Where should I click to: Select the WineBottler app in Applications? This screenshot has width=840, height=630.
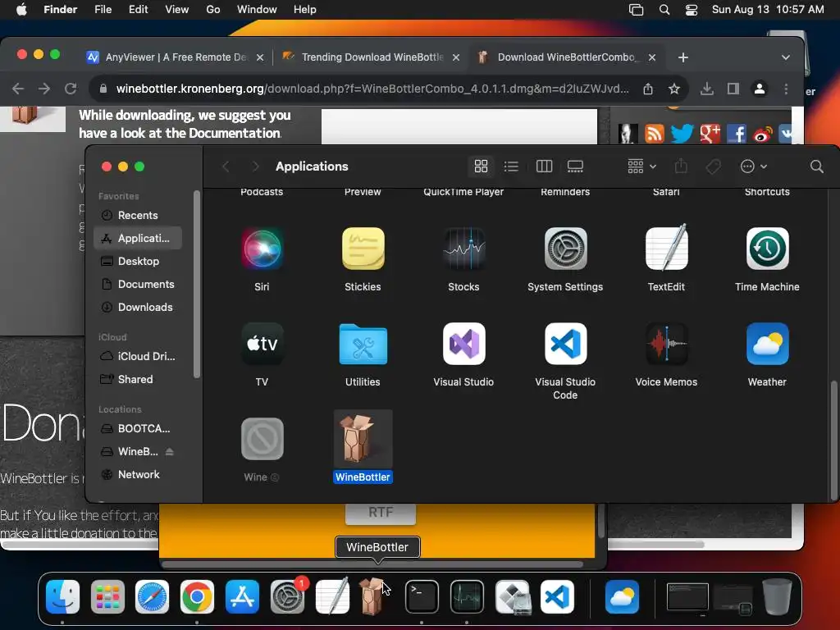[x=363, y=439]
